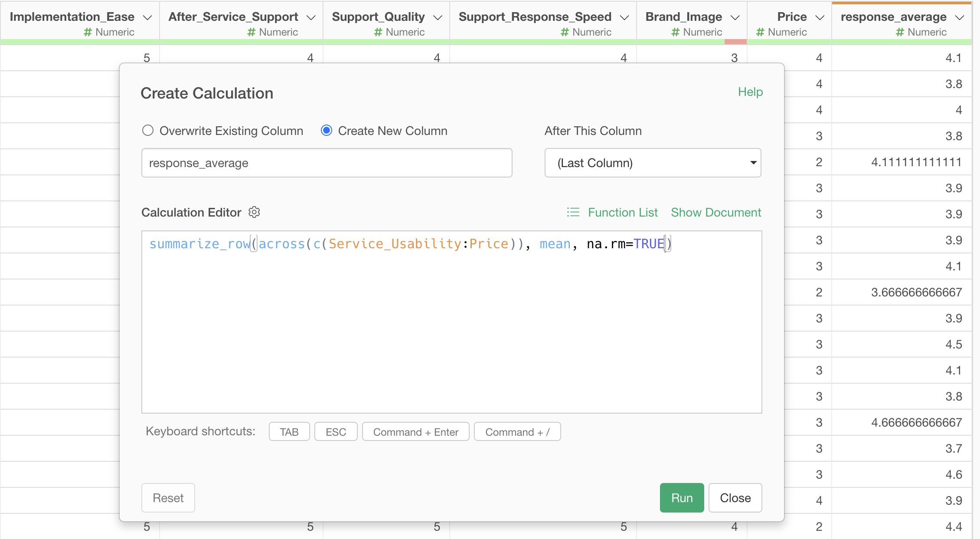
Task: Reset the calculation with Reset button
Action: click(168, 498)
